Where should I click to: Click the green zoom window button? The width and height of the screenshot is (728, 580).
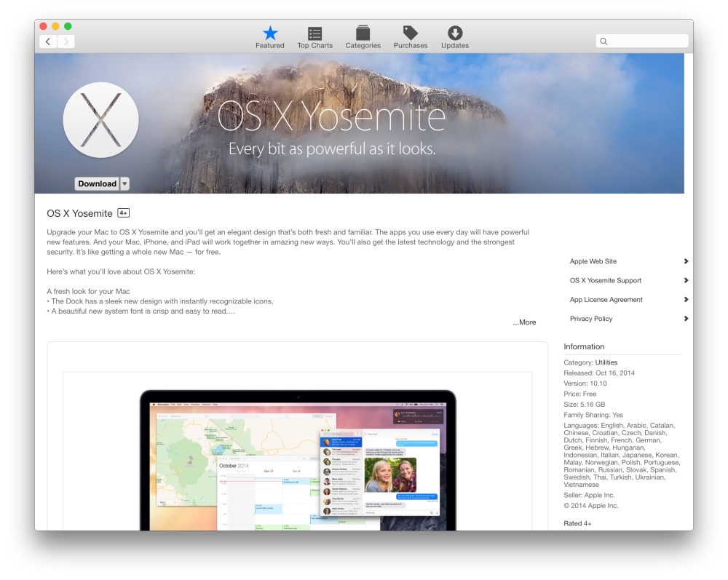point(68,26)
